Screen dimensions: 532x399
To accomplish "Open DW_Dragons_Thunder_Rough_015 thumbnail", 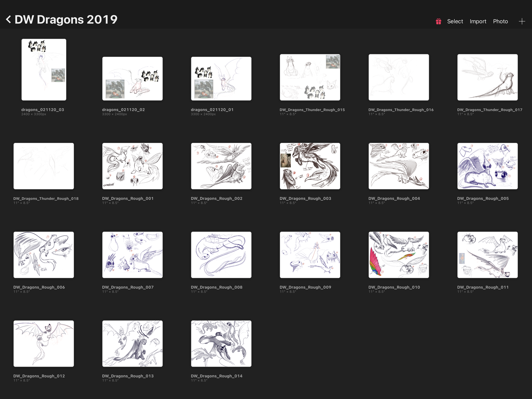I will pyautogui.click(x=310, y=77).
